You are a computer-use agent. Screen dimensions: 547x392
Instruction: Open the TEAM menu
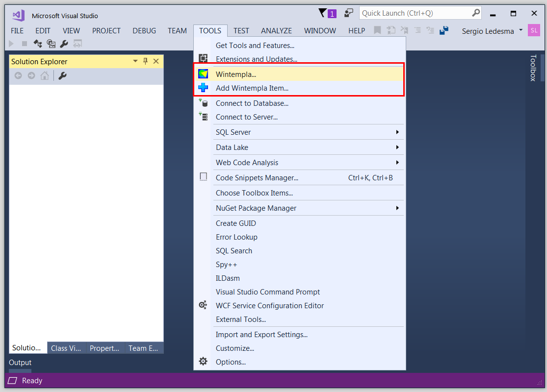click(177, 31)
